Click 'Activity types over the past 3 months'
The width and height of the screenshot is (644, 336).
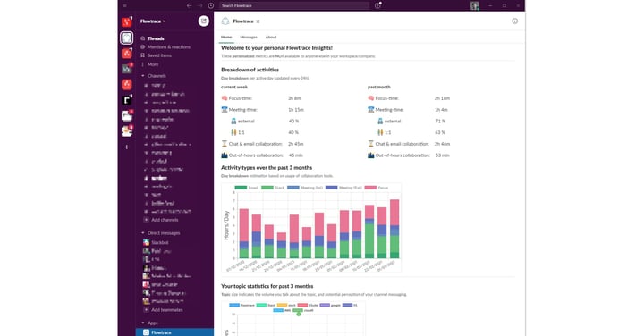click(x=267, y=168)
